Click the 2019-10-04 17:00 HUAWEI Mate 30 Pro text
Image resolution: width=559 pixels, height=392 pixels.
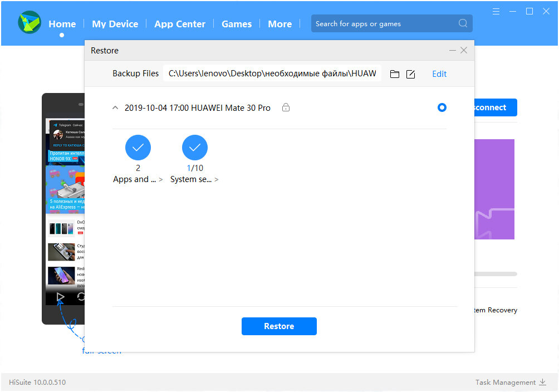198,107
